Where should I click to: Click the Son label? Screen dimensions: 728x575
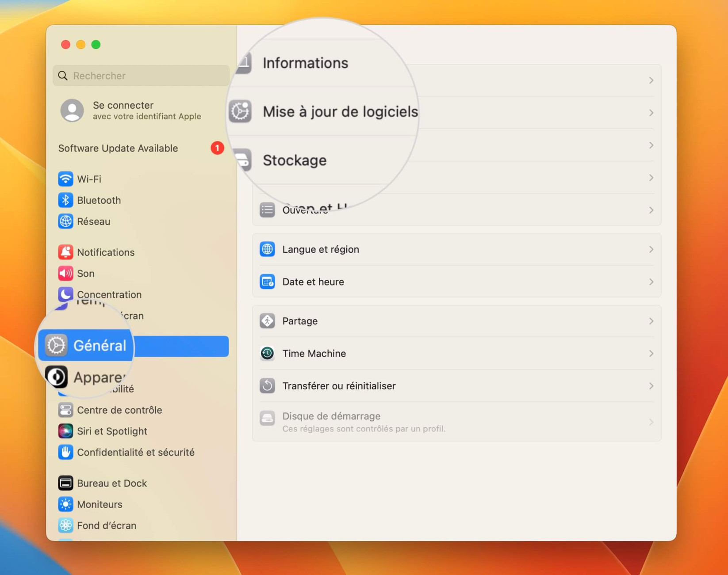click(85, 274)
